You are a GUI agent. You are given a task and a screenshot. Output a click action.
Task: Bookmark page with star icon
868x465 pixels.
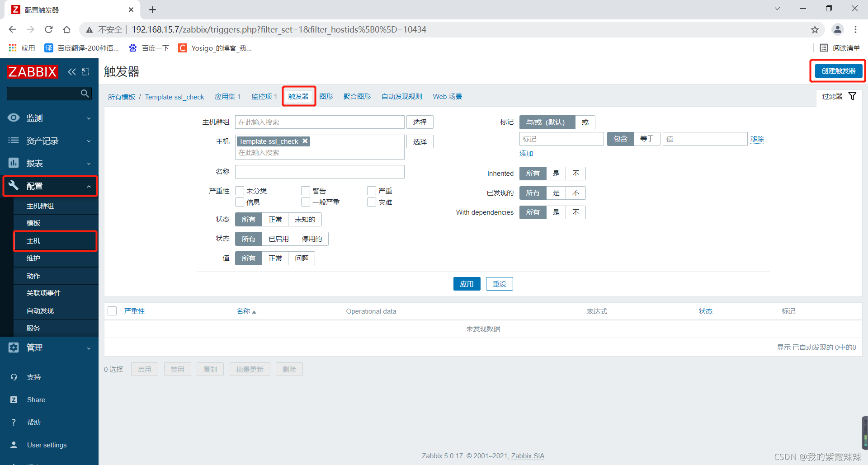click(815, 29)
